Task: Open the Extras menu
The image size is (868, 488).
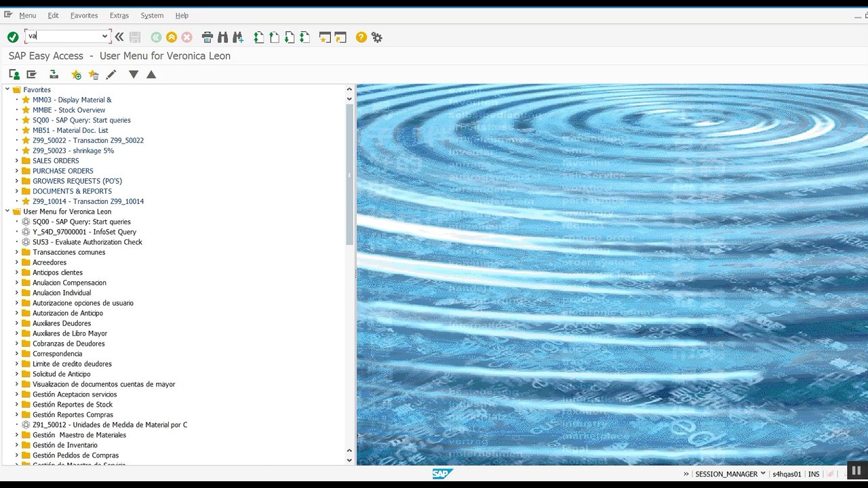Action: click(119, 15)
